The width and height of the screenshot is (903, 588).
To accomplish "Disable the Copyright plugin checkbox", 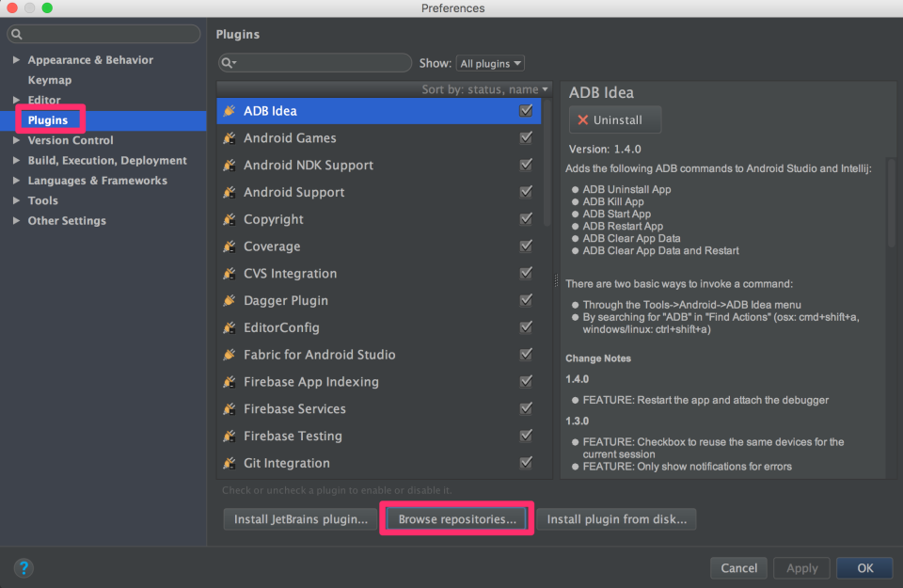I will (526, 219).
